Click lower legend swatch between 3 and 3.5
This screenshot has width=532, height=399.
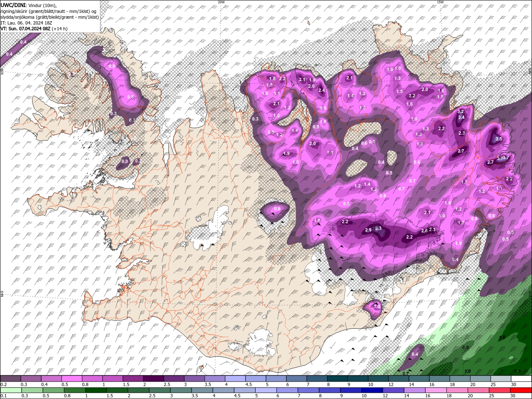tap(180, 390)
